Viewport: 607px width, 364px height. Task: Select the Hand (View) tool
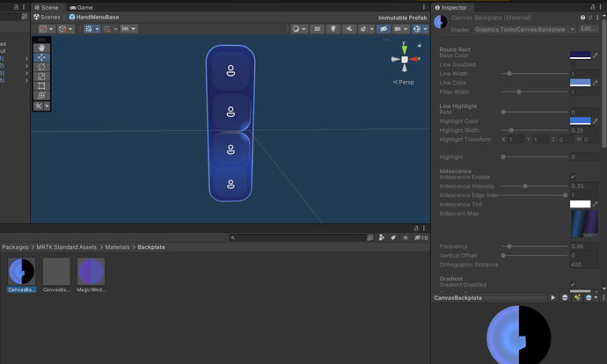(41, 47)
